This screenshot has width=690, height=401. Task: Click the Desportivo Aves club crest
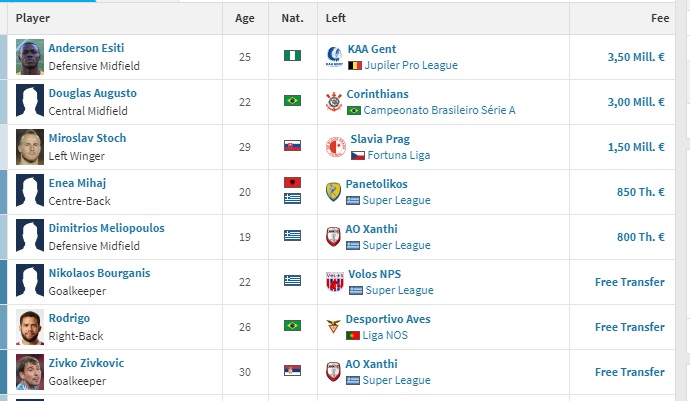point(333,327)
